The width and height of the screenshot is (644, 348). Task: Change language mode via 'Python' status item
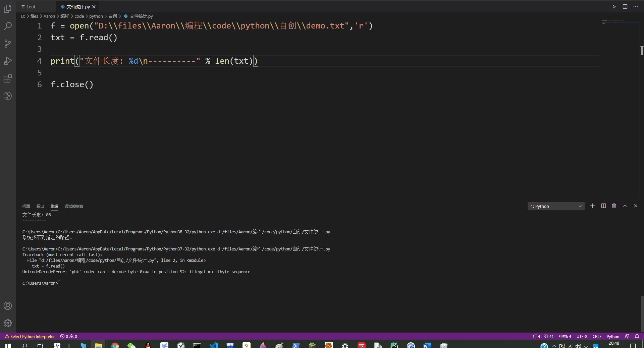613,336
